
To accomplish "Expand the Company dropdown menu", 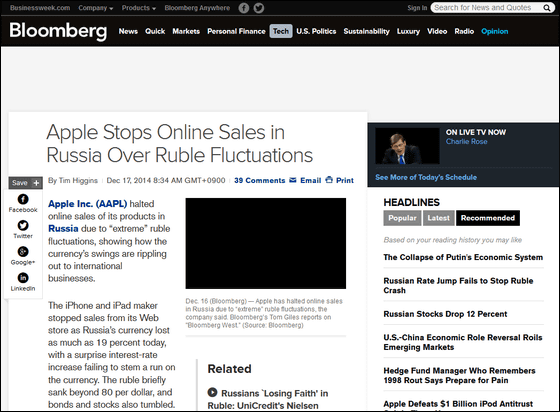I will click(96, 8).
